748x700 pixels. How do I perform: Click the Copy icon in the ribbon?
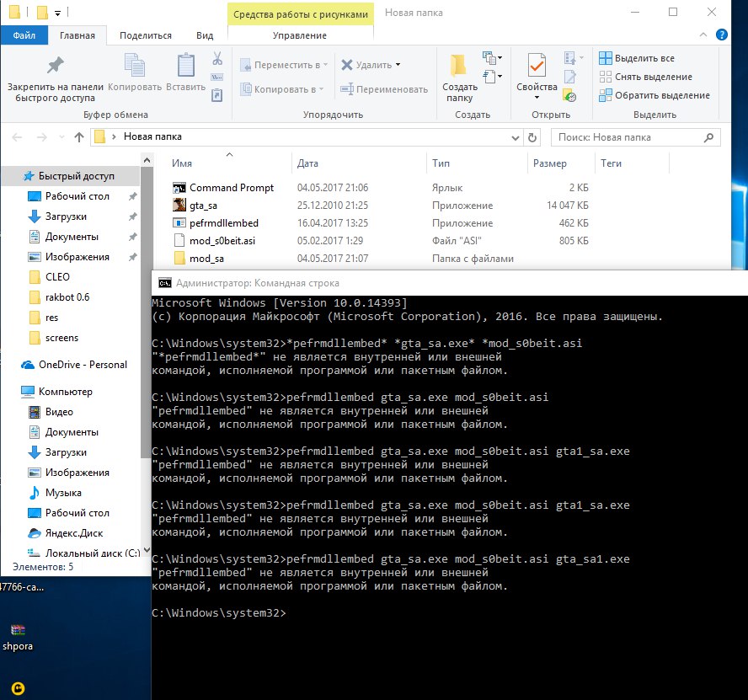tap(135, 66)
